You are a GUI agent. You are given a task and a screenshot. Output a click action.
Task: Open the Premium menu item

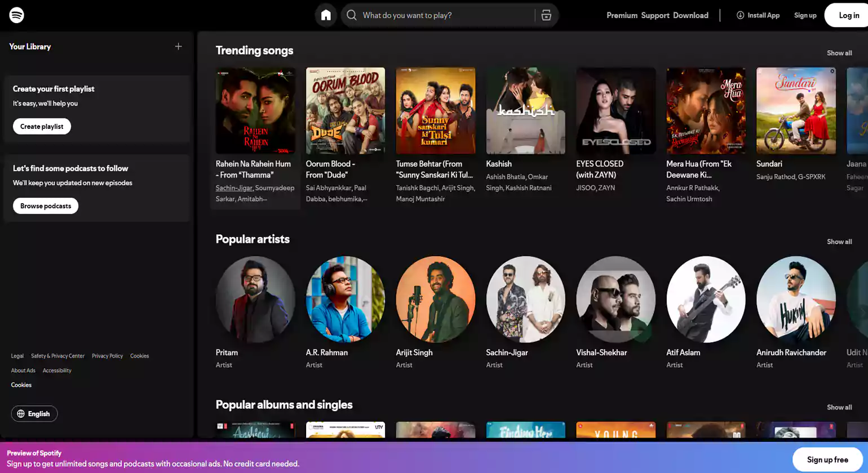[622, 15]
